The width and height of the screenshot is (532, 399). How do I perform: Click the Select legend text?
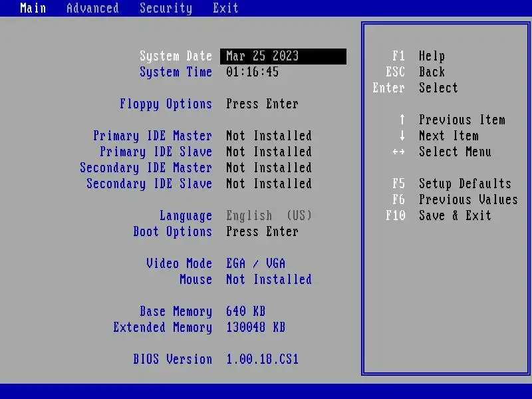(x=438, y=88)
